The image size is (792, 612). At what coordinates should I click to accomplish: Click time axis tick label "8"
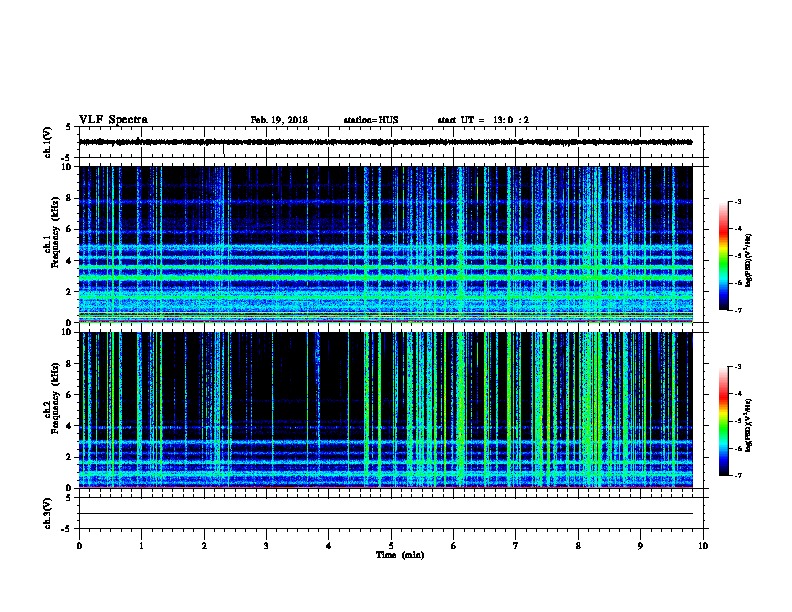tap(578, 546)
